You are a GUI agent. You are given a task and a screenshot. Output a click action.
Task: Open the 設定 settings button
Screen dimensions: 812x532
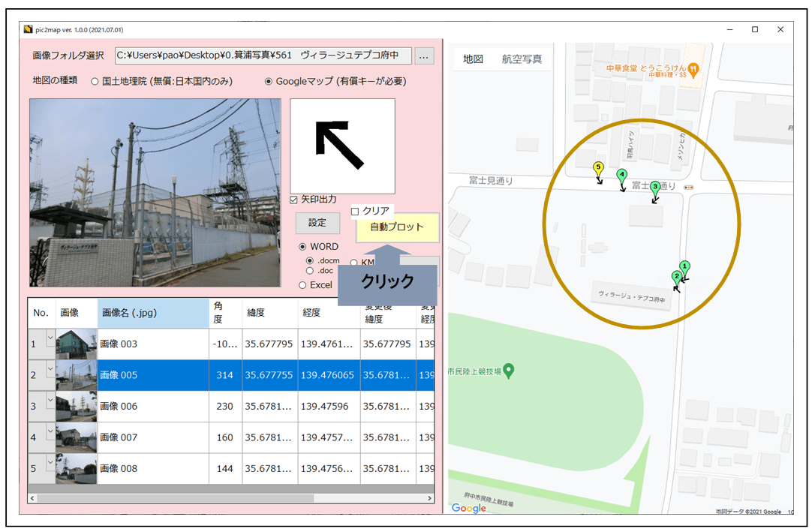(x=317, y=223)
